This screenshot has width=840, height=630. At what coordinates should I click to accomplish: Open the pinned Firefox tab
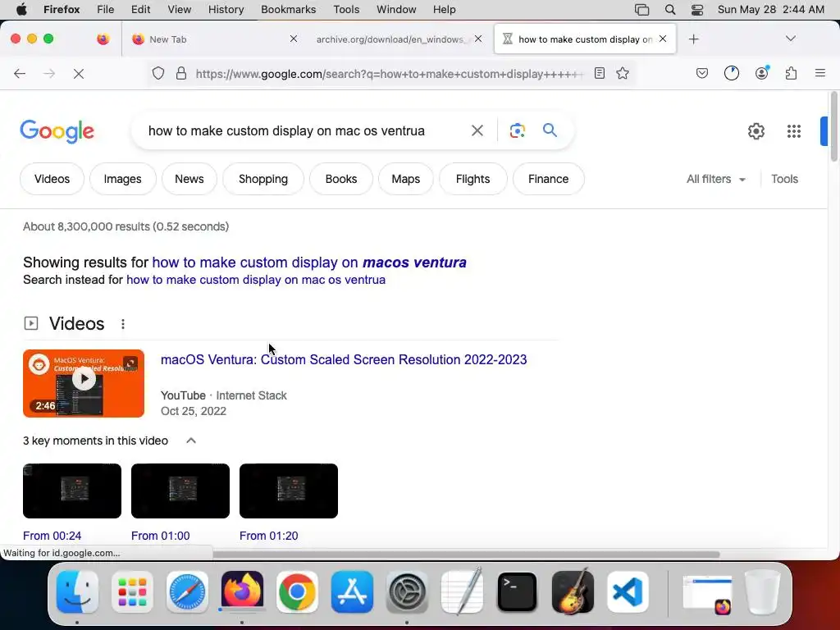(x=103, y=39)
